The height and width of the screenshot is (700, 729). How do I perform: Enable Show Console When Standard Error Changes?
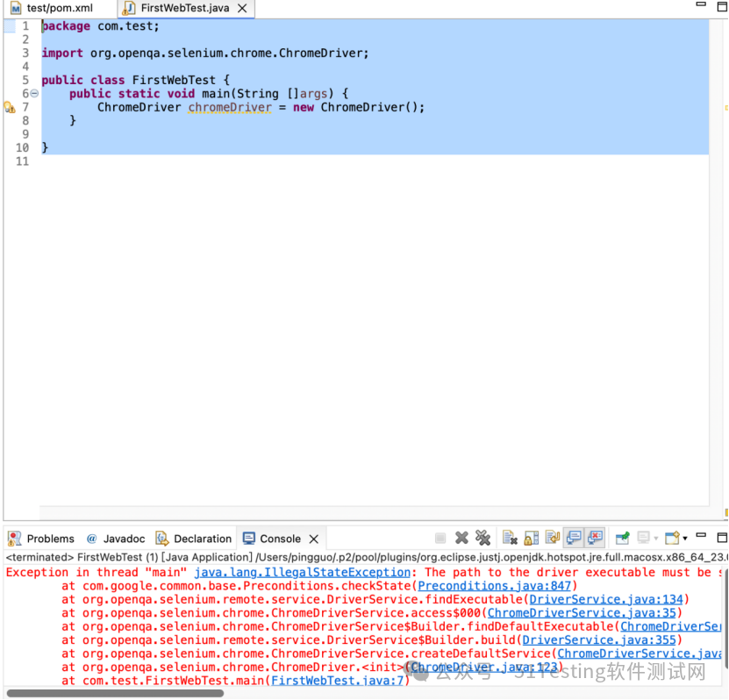[x=595, y=538]
